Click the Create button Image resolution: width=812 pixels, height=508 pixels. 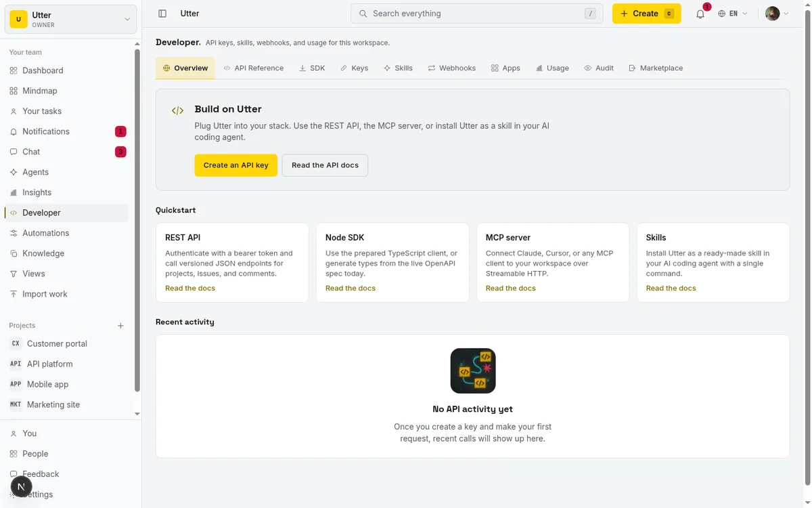(646, 14)
